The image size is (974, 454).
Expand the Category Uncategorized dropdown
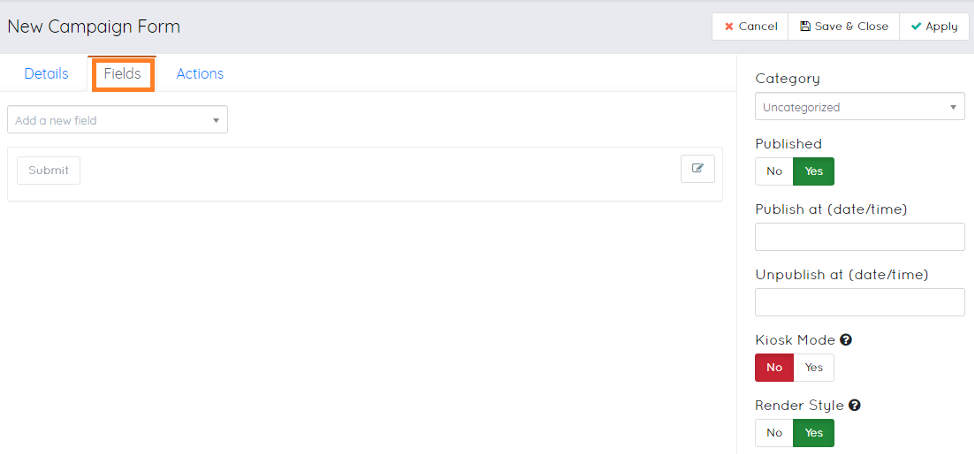(x=859, y=107)
